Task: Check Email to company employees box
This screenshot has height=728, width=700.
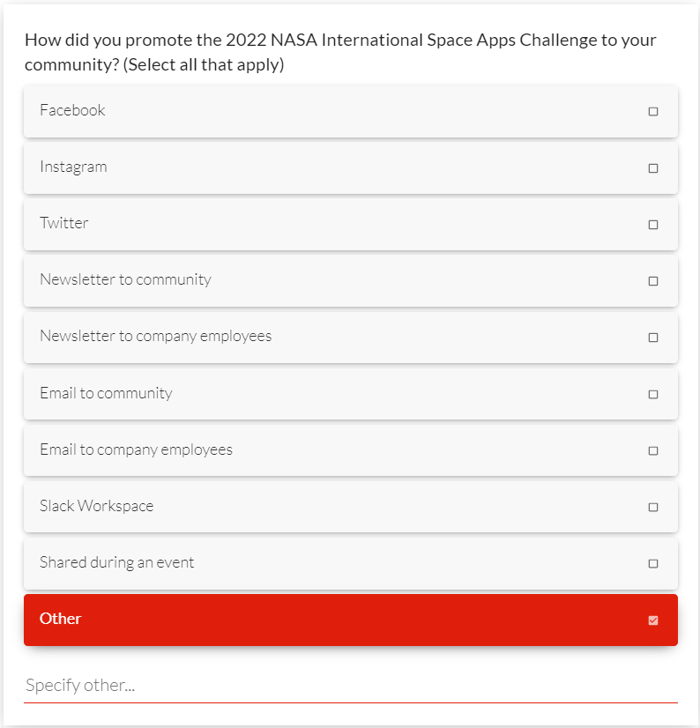Action: (x=653, y=450)
